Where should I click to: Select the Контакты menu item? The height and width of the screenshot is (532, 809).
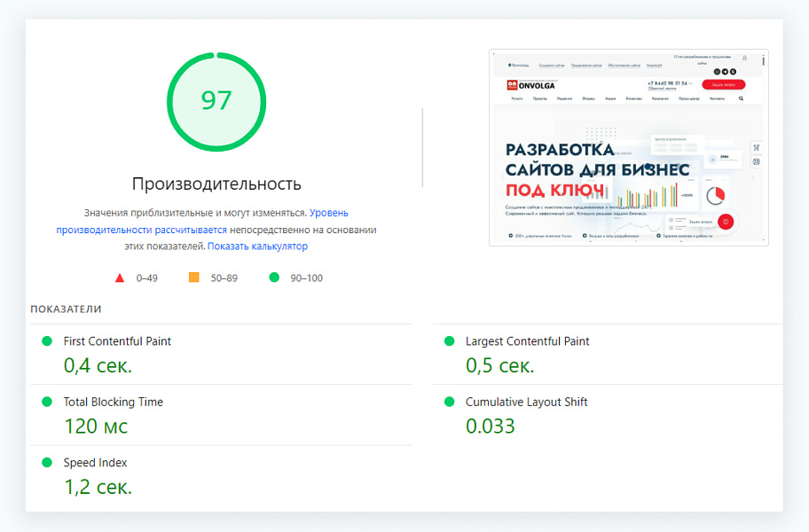(716, 98)
